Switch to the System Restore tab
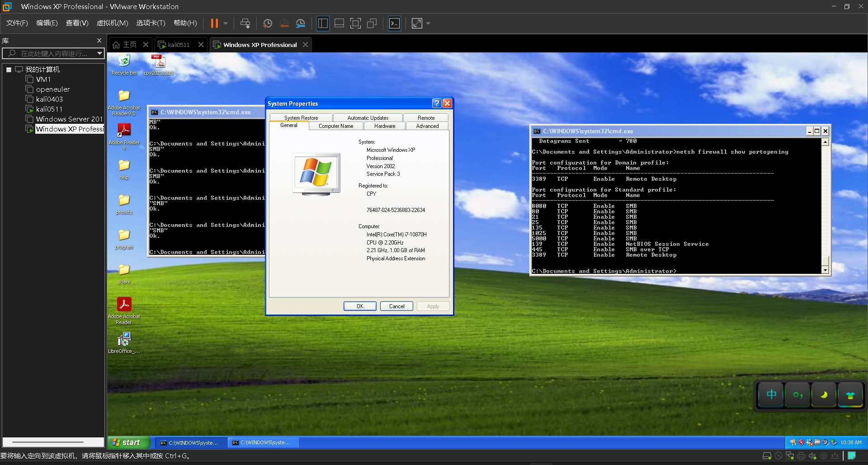This screenshot has width=868, height=465. (301, 118)
